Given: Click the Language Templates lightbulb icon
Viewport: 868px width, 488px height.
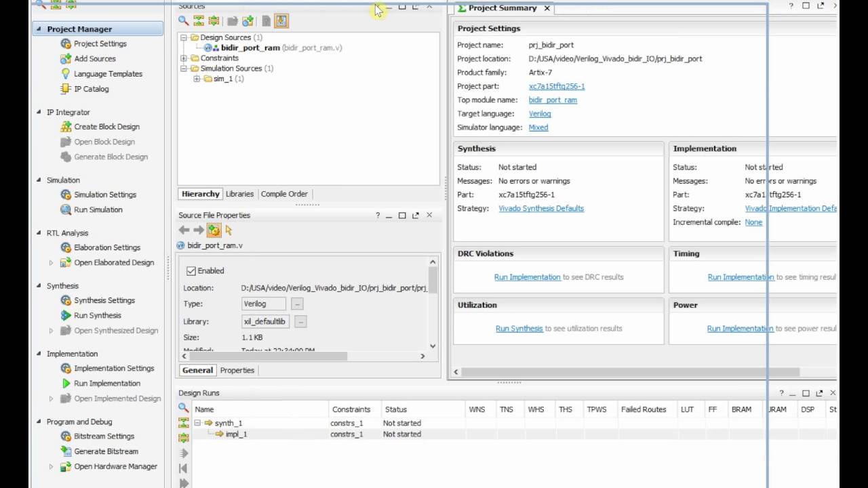Looking at the screenshot, I should (x=66, y=73).
